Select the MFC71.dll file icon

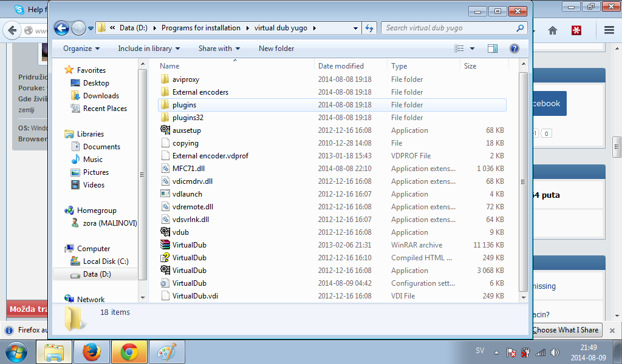point(165,168)
